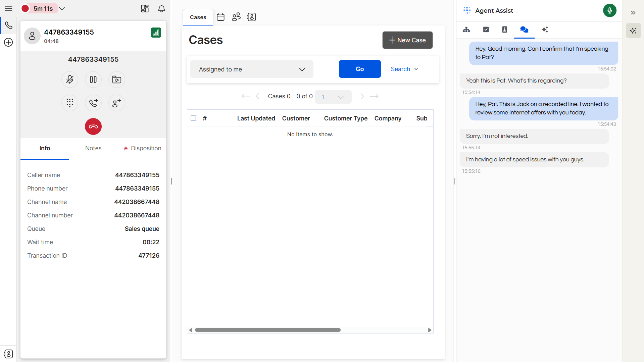Create a New Case
The width and height of the screenshot is (644, 362).
coord(407,40)
